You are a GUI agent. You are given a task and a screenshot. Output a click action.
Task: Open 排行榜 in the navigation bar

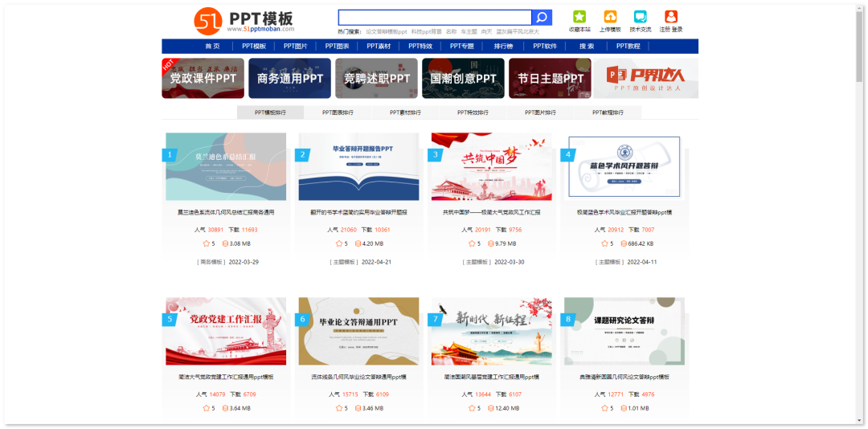pyautogui.click(x=503, y=47)
